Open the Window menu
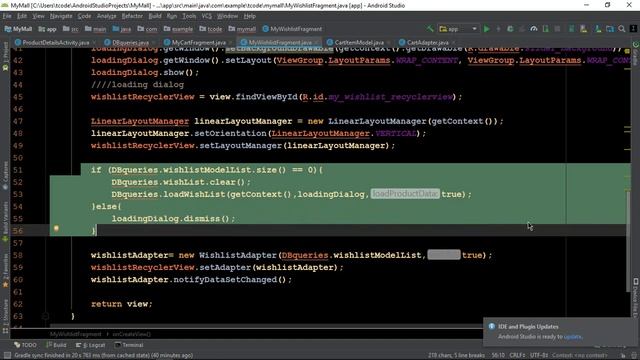640x360 pixels. [x=227, y=16]
